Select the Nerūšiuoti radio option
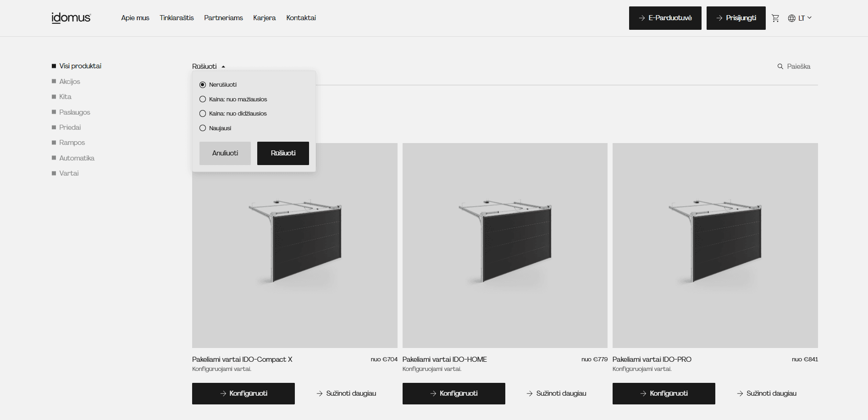 point(203,85)
